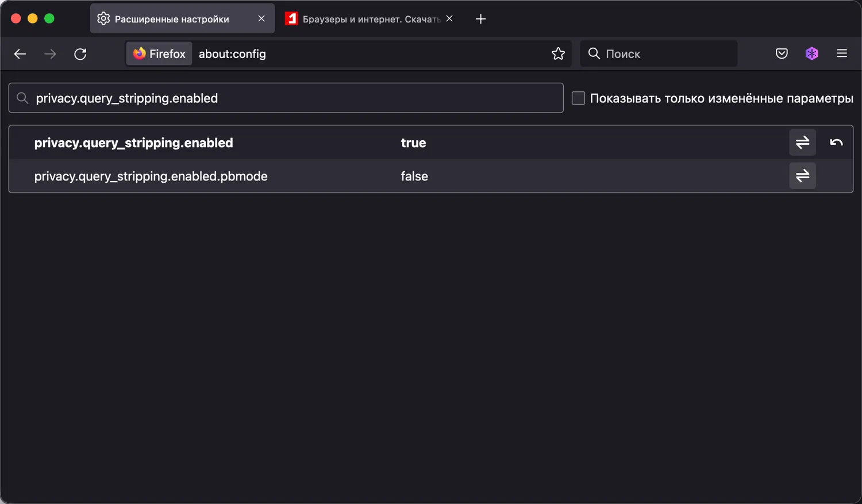Switch to the "Расширенные настройки" tab

[x=172, y=19]
